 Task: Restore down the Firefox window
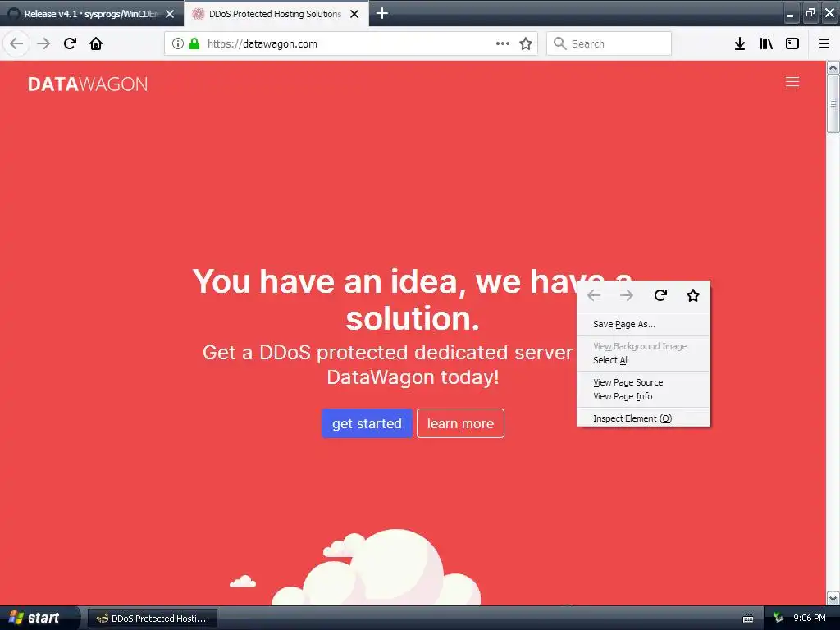810,13
